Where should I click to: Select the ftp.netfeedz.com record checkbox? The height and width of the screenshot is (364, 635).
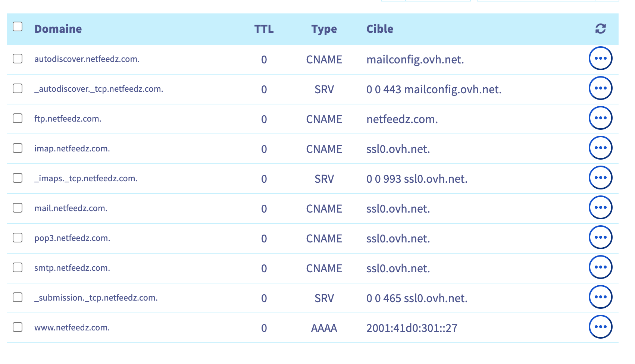click(18, 118)
